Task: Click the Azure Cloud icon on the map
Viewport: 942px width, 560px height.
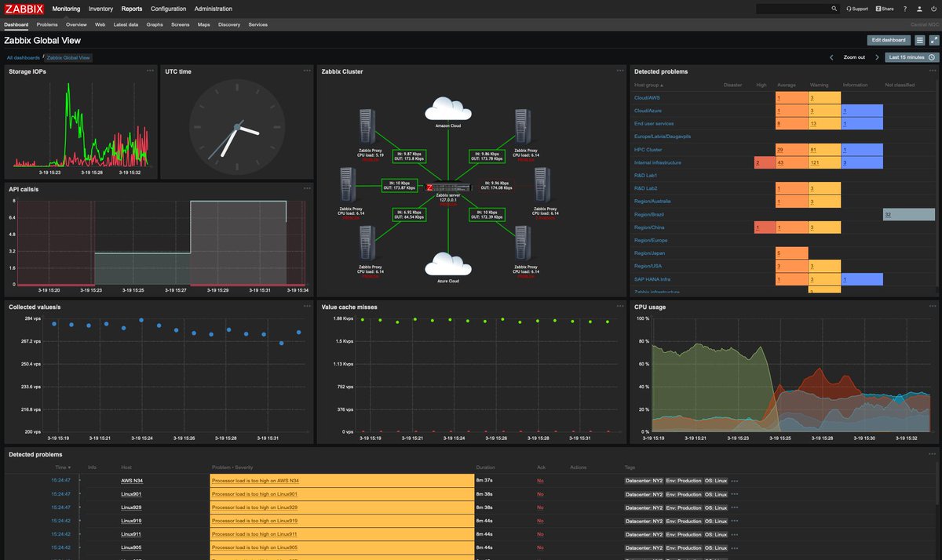Action: [x=447, y=264]
